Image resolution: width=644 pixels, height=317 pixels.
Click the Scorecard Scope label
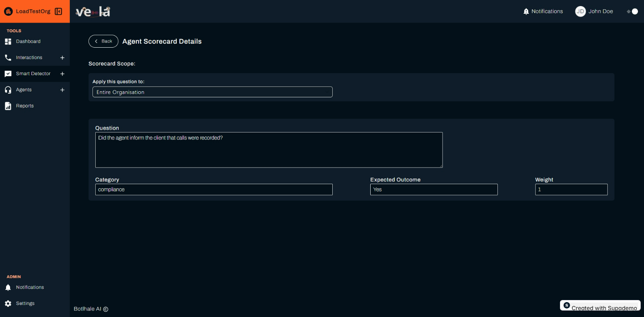coord(112,64)
